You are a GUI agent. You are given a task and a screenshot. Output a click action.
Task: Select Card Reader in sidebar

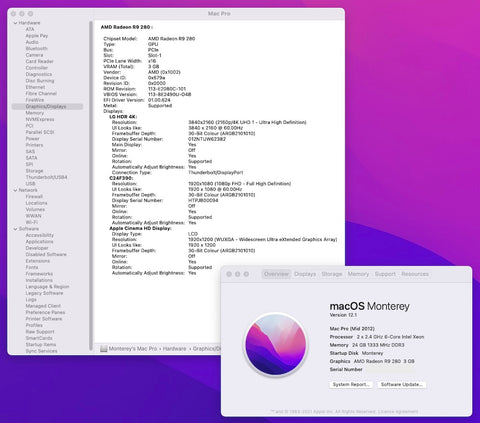point(39,61)
